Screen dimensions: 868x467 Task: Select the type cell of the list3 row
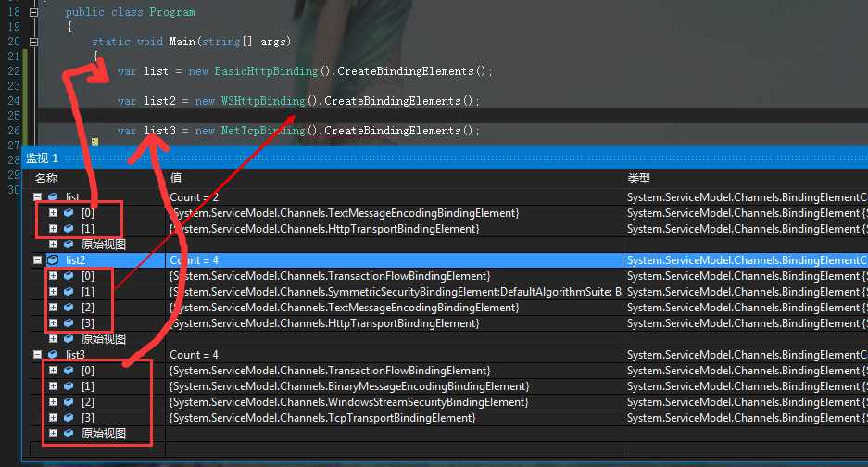pyautogui.click(x=746, y=355)
